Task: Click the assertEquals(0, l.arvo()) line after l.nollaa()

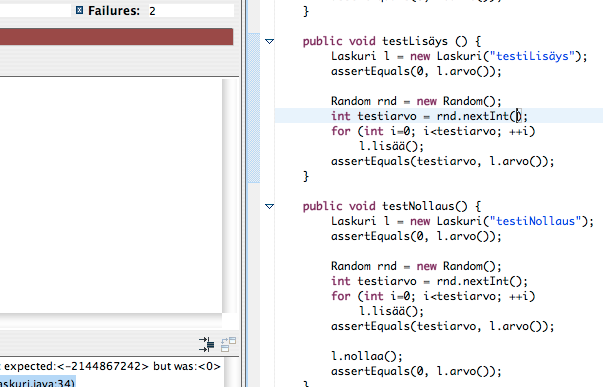Action: 416,371
